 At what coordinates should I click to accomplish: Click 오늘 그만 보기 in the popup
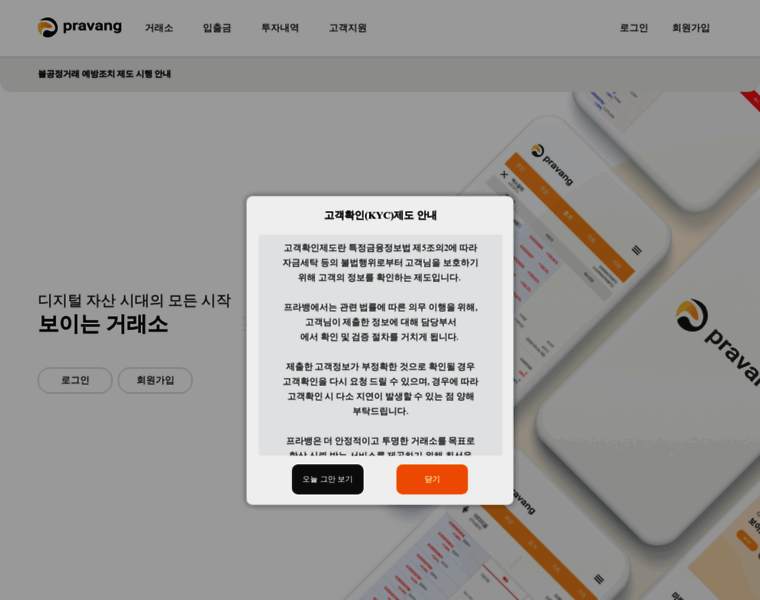click(x=328, y=479)
